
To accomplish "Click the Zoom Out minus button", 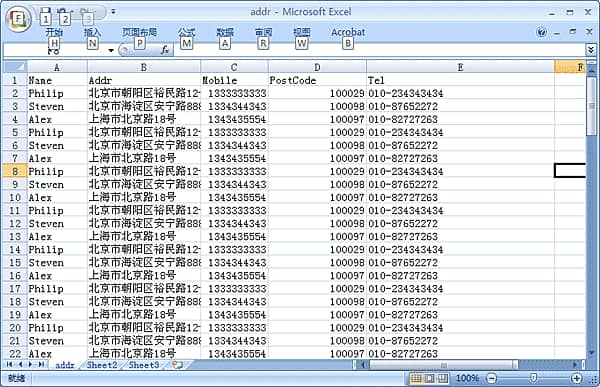I will click(x=491, y=379).
